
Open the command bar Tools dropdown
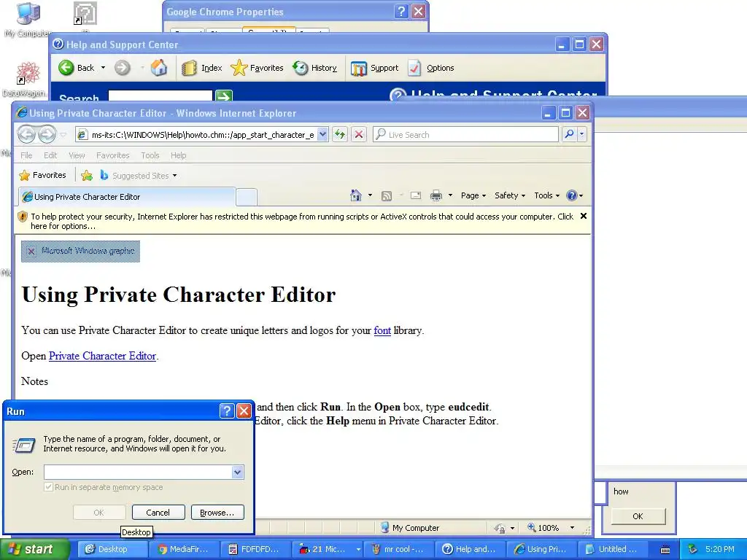click(547, 195)
